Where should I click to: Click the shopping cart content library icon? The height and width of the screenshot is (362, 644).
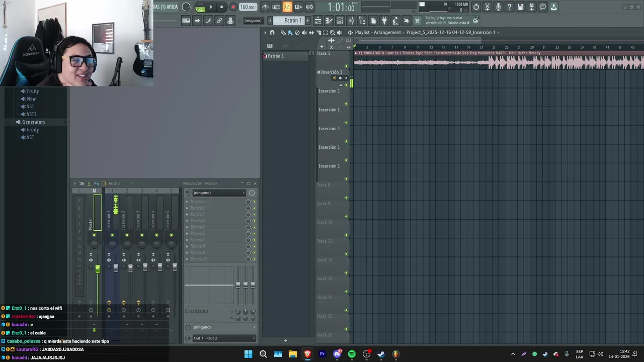click(x=417, y=21)
